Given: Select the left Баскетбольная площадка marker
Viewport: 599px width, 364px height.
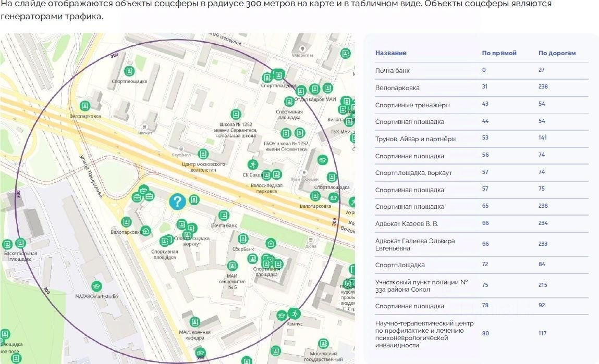Looking at the screenshot, I should 7,244.
